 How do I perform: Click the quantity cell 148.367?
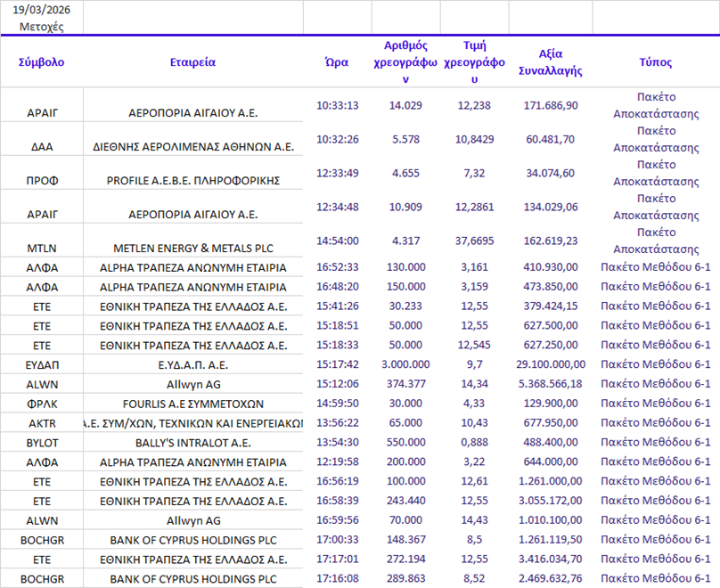[x=405, y=539]
